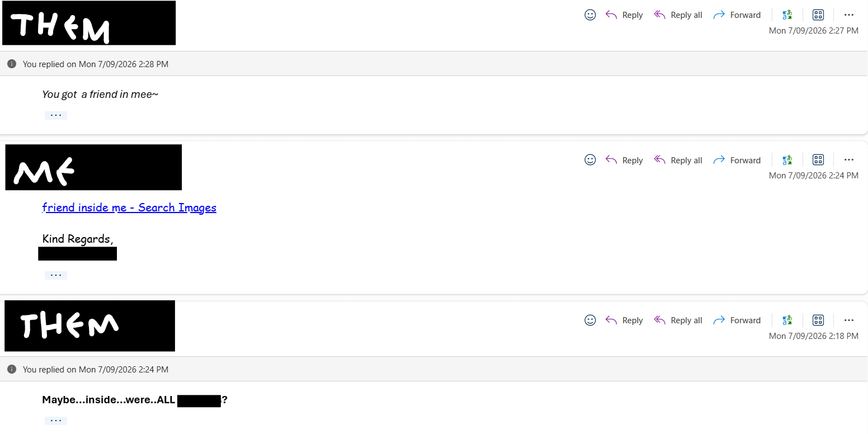Add emoji reaction to the 2:18 PM email
The width and height of the screenshot is (868, 434).
(590, 320)
